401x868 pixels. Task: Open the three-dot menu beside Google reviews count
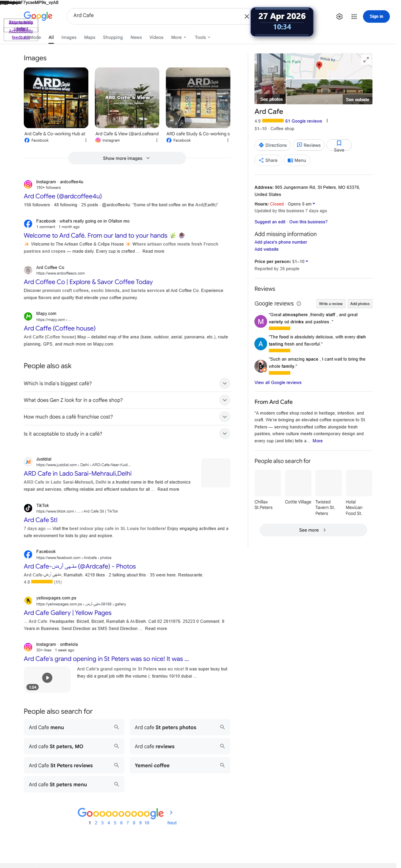pos(327,121)
